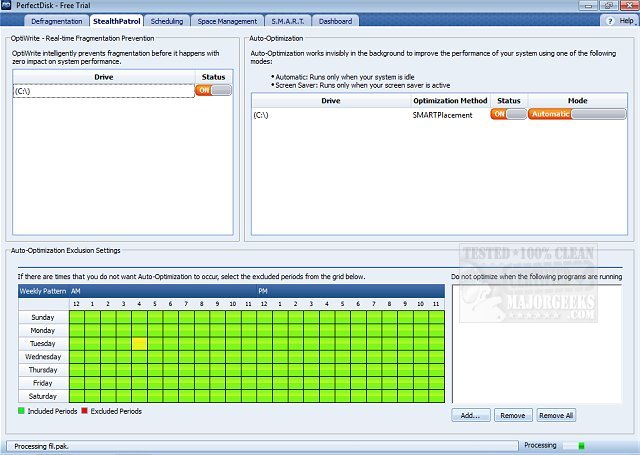Toggle Auto-Optimization status ON switch
Viewport: 640px width, 455px height.
(508, 114)
